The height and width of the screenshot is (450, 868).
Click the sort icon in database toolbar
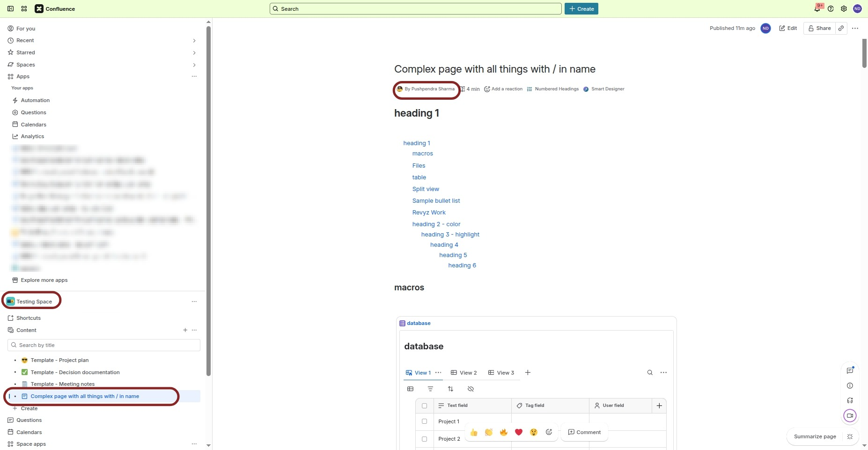[450, 389]
